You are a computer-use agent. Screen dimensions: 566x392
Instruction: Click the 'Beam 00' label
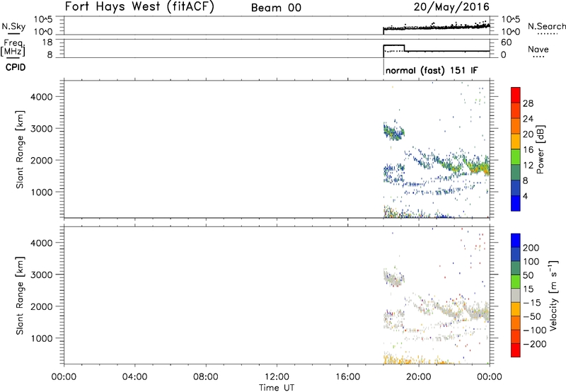(x=276, y=8)
